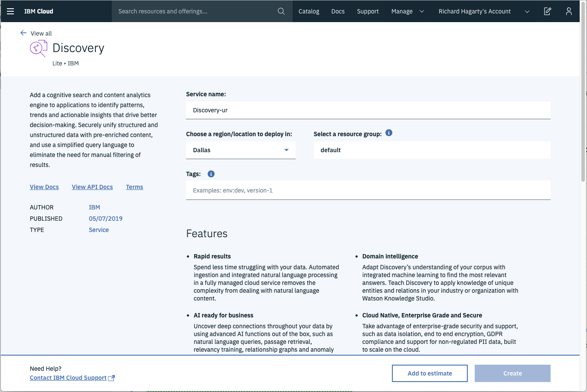Screen dimensions: 587x392
Task: Expand the account switcher chevron
Action: 527,11
